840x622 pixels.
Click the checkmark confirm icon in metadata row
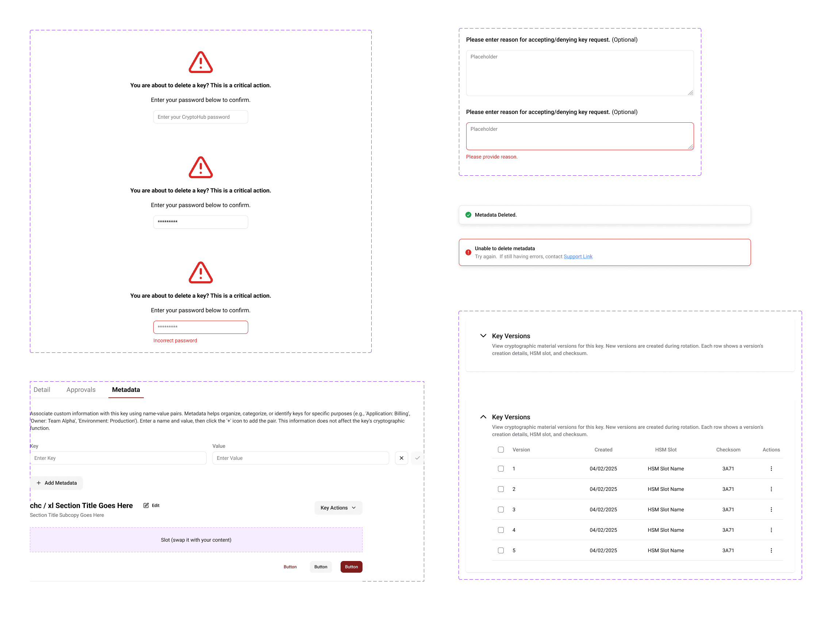pos(417,458)
